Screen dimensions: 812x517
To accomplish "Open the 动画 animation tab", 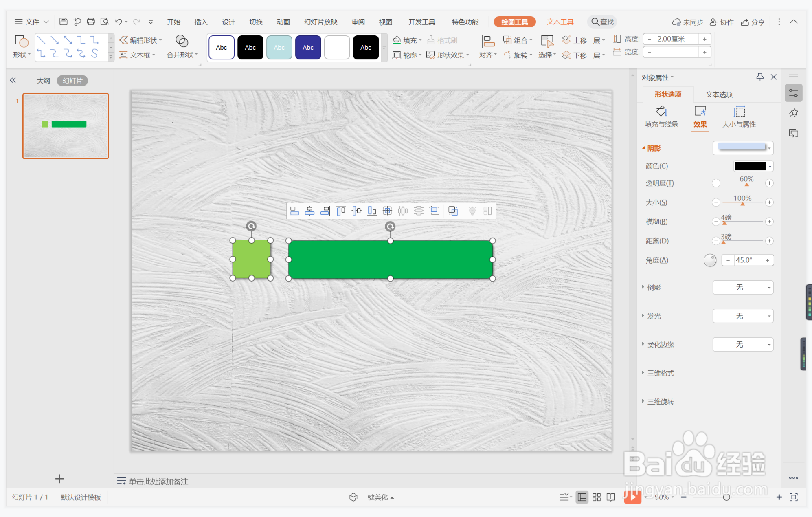I will pyautogui.click(x=283, y=22).
